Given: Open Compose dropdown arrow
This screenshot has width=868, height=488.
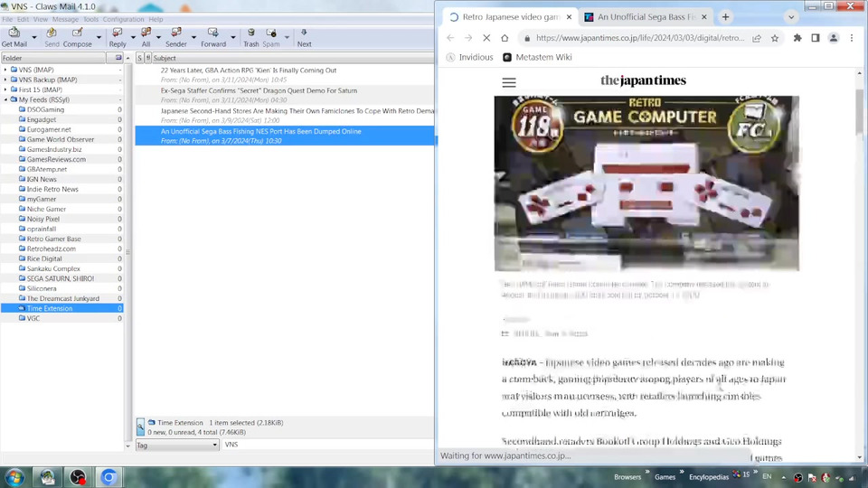Looking at the screenshot, I should pos(99,37).
